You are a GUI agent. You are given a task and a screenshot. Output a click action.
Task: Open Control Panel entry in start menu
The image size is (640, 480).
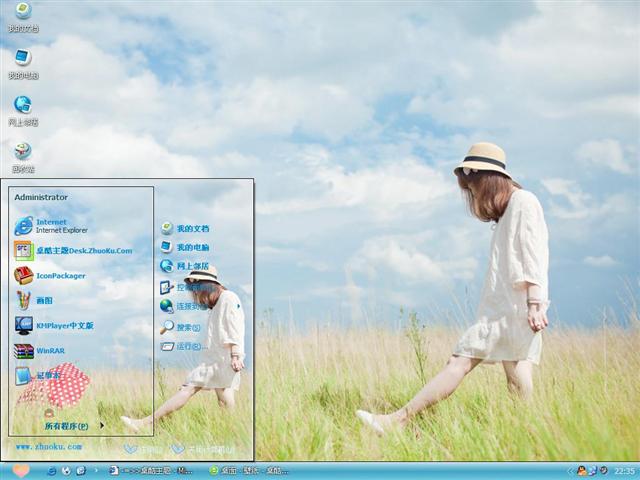[185, 287]
